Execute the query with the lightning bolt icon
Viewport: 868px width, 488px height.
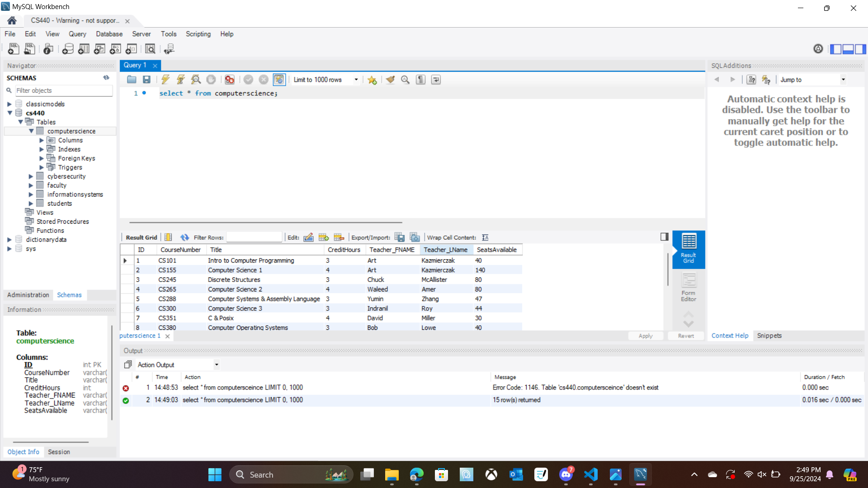165,80
